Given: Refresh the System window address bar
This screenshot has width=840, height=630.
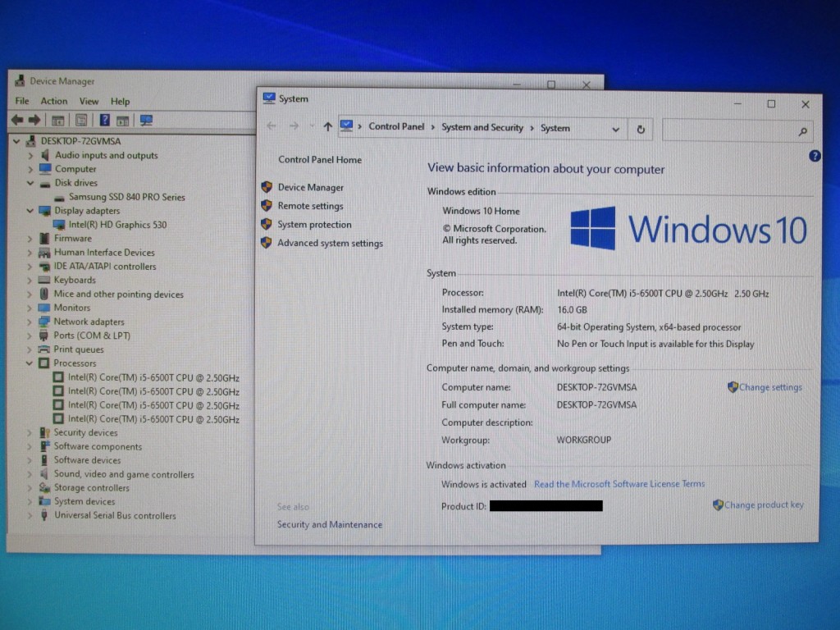Looking at the screenshot, I should [641, 130].
